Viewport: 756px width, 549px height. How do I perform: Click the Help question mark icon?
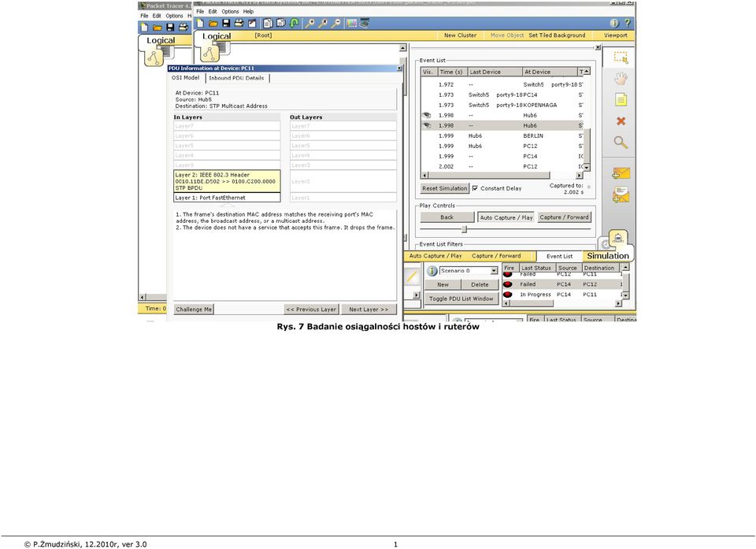(628, 23)
